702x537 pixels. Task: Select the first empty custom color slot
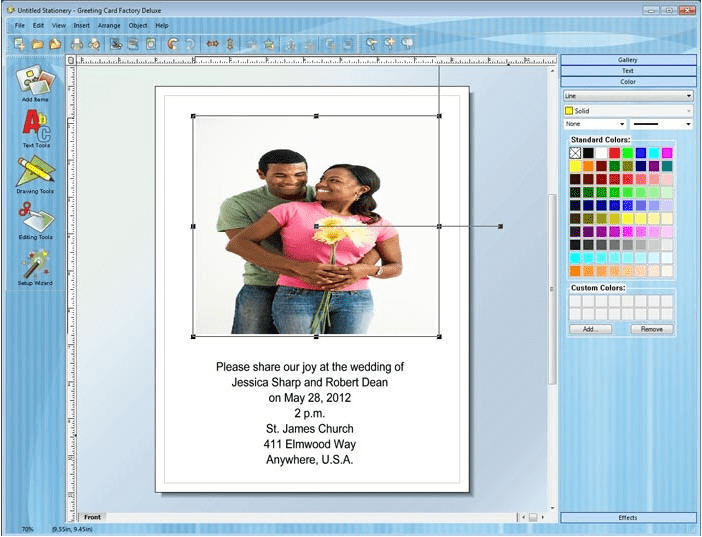[575, 301]
